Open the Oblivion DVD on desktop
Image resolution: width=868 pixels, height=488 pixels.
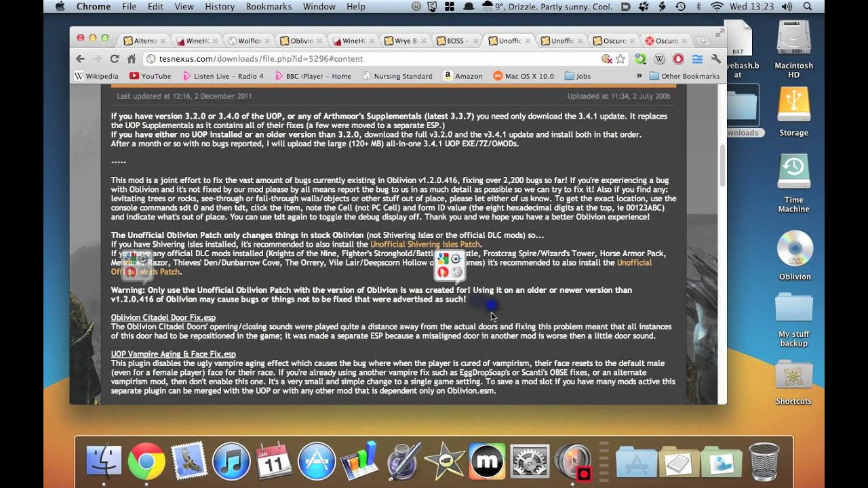[x=794, y=256]
